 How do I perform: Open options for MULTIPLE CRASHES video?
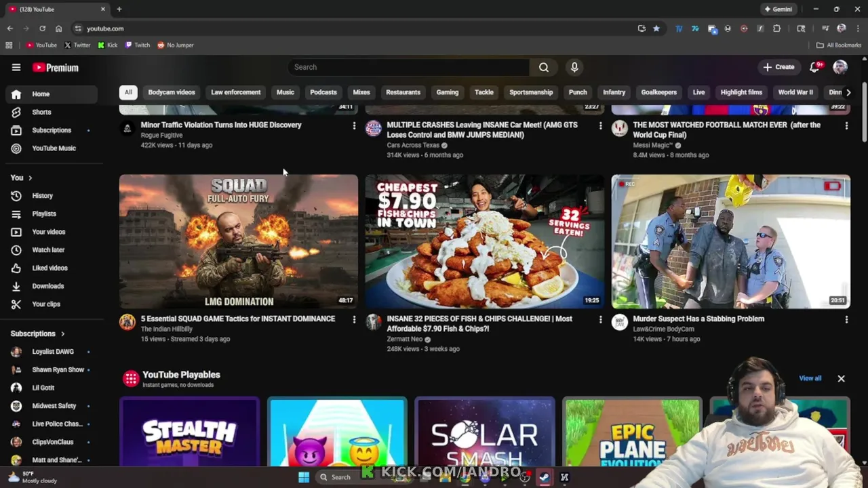(600, 125)
